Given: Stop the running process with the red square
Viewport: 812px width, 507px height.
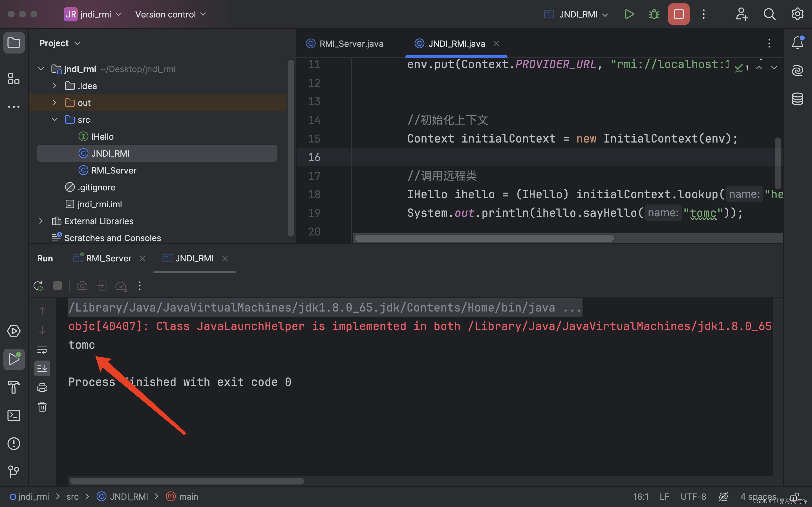Looking at the screenshot, I should click(678, 14).
